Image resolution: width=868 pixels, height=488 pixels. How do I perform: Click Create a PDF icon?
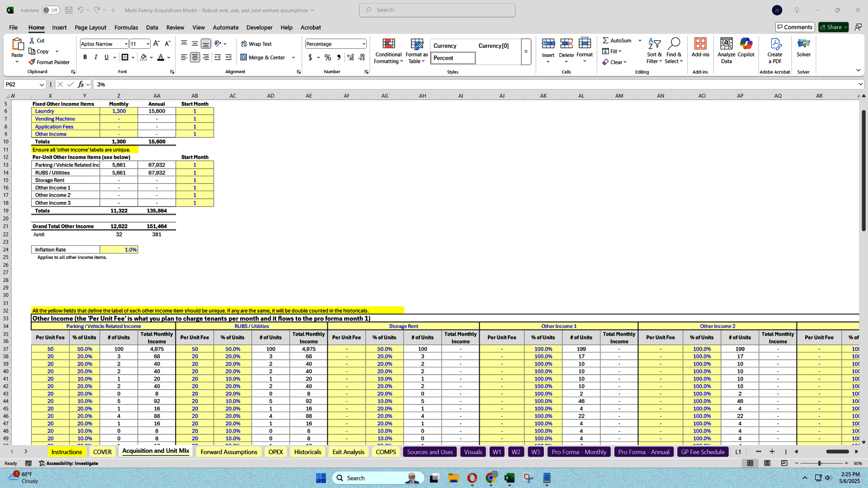tap(775, 43)
